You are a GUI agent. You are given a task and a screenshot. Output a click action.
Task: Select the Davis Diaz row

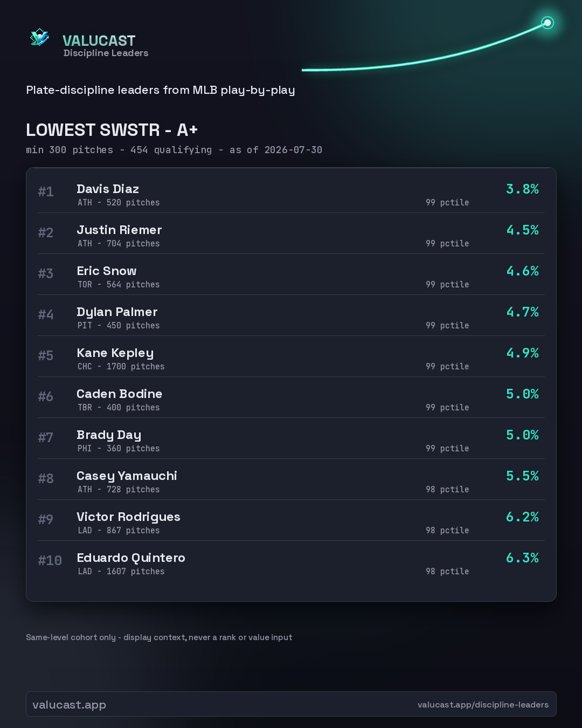pyautogui.click(x=291, y=193)
